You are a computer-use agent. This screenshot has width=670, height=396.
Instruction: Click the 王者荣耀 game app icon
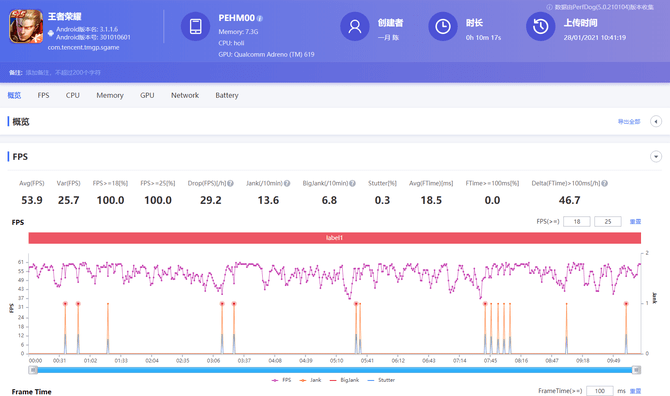click(26, 26)
